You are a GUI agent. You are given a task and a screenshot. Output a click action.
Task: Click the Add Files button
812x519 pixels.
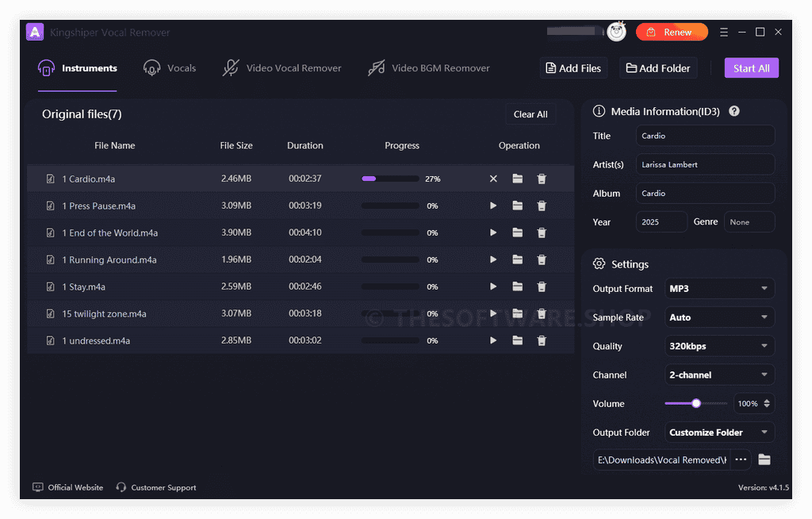click(x=573, y=68)
